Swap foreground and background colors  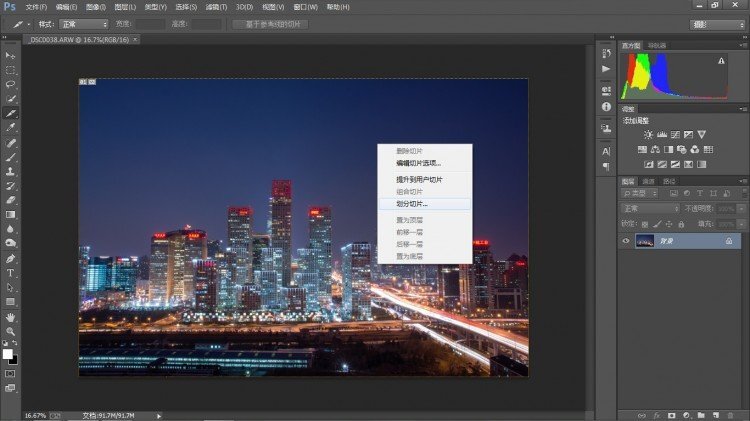click(x=15, y=343)
